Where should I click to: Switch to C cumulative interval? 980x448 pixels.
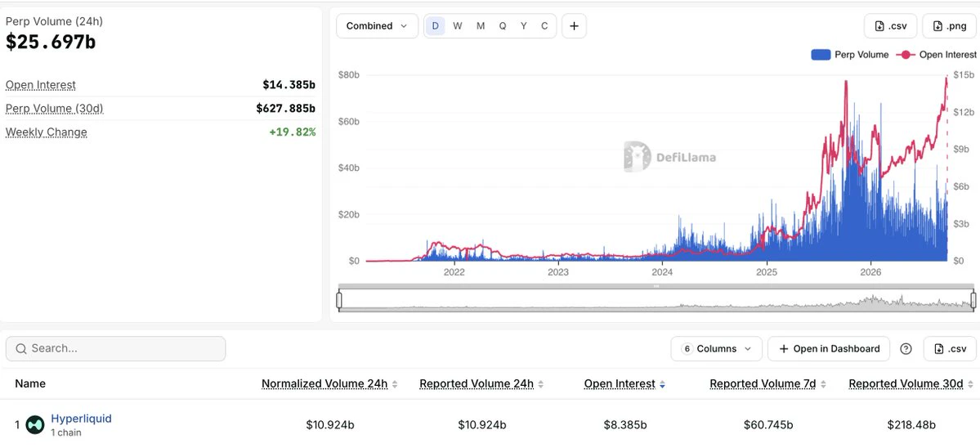coord(544,26)
